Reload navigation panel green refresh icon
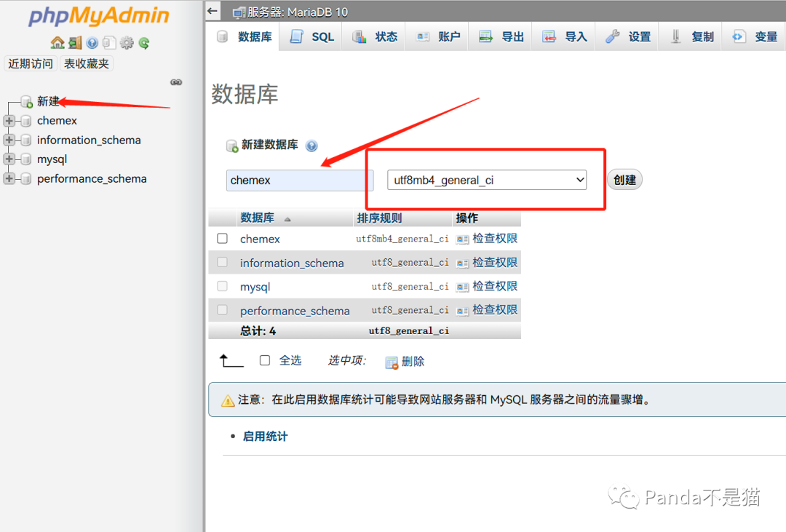The width and height of the screenshot is (786, 532). [x=144, y=43]
